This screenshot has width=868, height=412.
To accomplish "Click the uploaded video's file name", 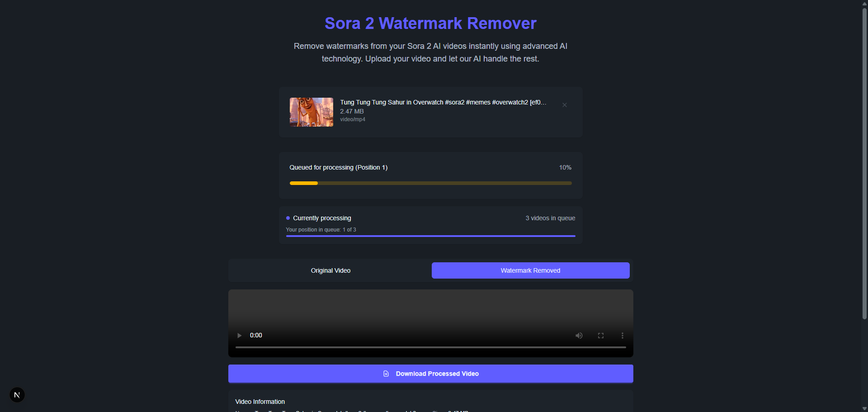I will click(x=443, y=102).
